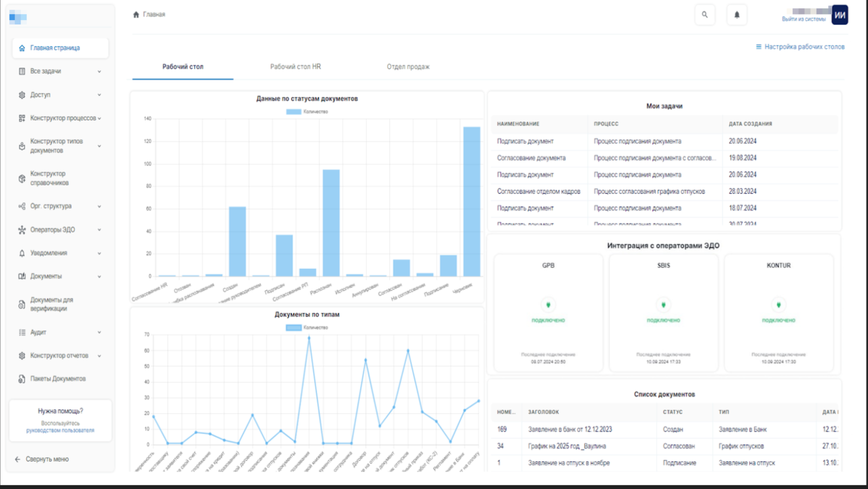The height and width of the screenshot is (489, 868).
Task: Click the hamburger icon beside Настройка рабочих столов
Action: click(759, 47)
